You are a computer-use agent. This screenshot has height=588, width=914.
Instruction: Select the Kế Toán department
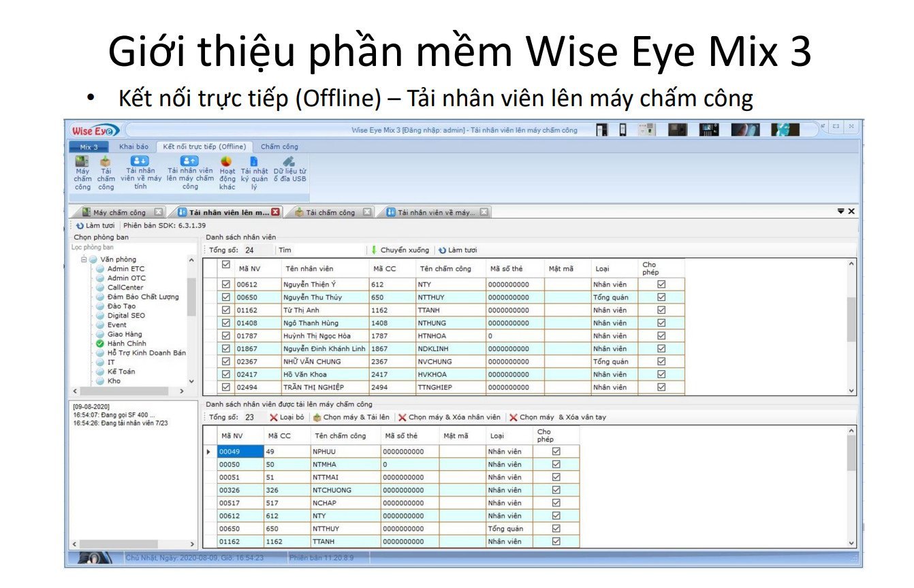pyautogui.click(x=121, y=372)
